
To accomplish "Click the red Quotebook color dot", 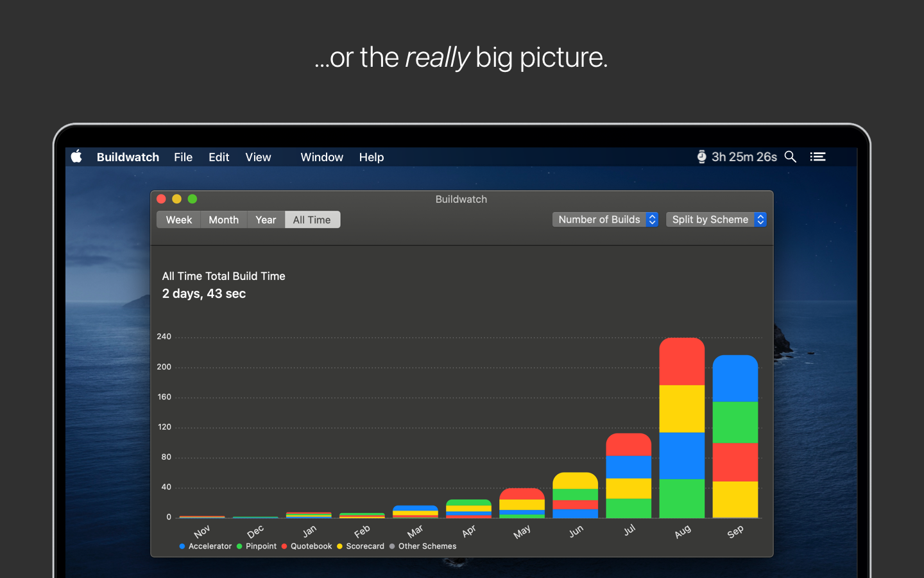I will 284,546.
